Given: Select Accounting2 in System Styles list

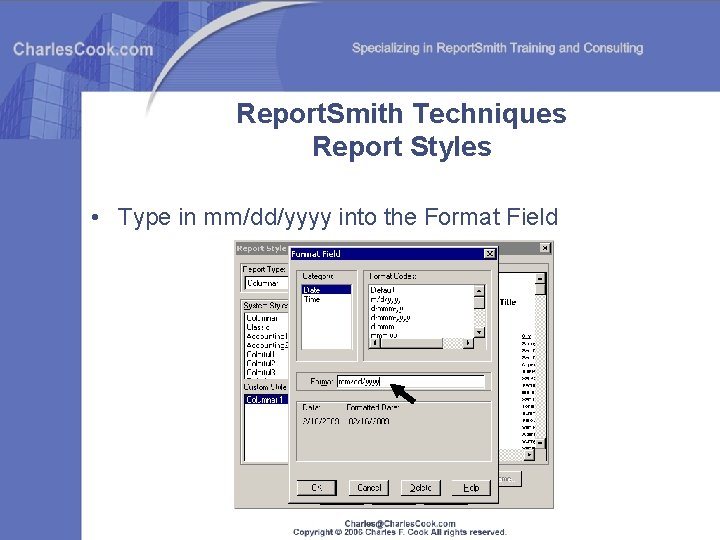Looking at the screenshot, I should pos(266,345).
